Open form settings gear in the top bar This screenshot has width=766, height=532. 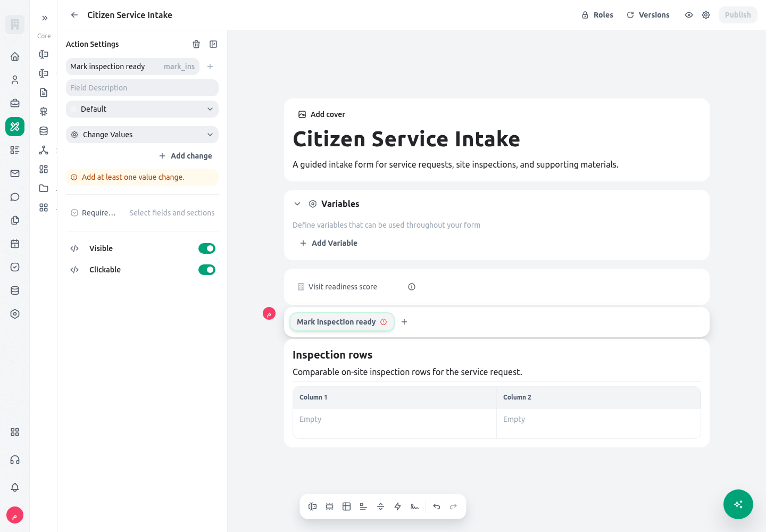pos(706,15)
